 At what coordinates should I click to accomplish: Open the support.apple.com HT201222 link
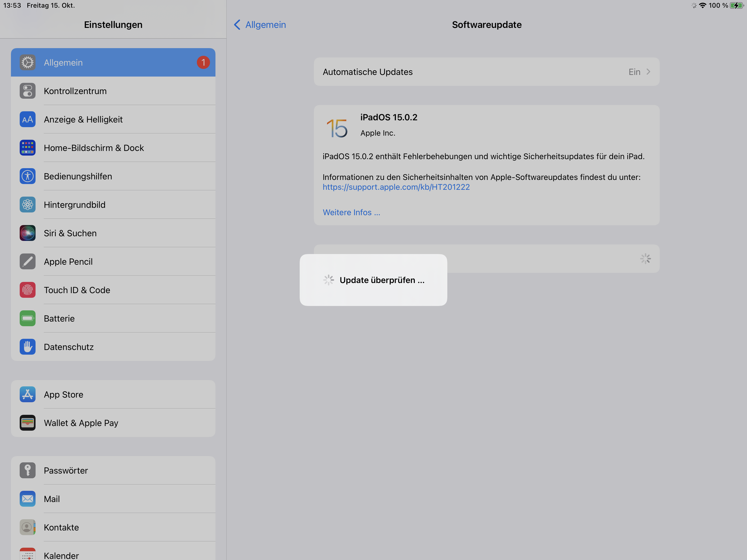click(x=396, y=187)
